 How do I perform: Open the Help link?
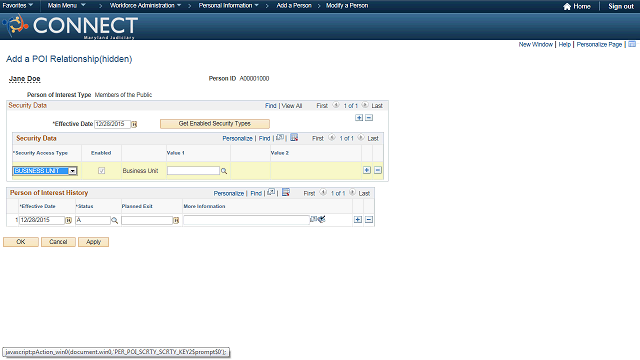pyautogui.click(x=564, y=44)
